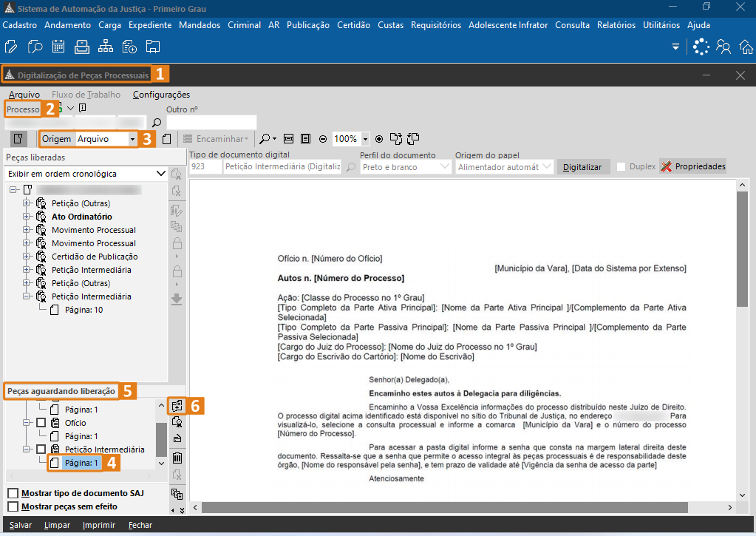
Task: Rotate page counterclockwise with rotate icon
Action: 413,139
